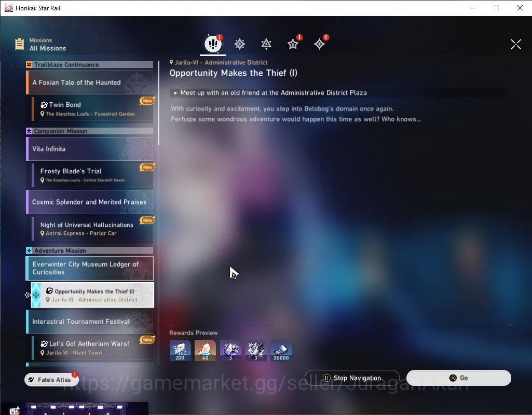View the second reward item with quantity 3
532x415 pixels.
tap(256, 351)
